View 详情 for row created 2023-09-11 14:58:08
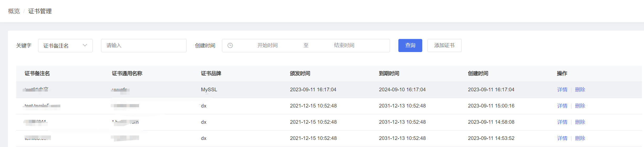 [x=562, y=122]
